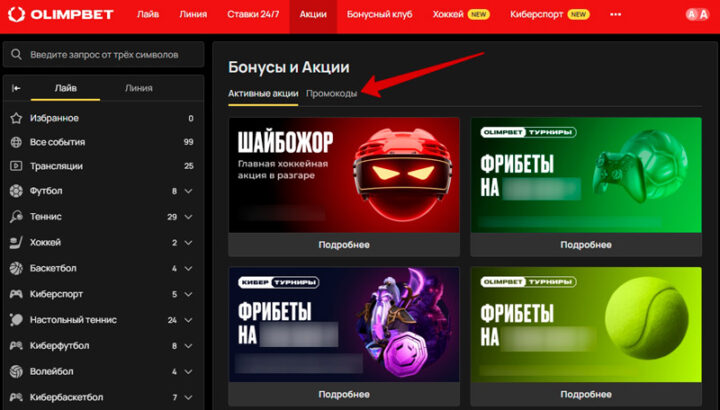Expand the Футбол category chevron
Viewport: 720px width, 410px height.
click(x=188, y=190)
